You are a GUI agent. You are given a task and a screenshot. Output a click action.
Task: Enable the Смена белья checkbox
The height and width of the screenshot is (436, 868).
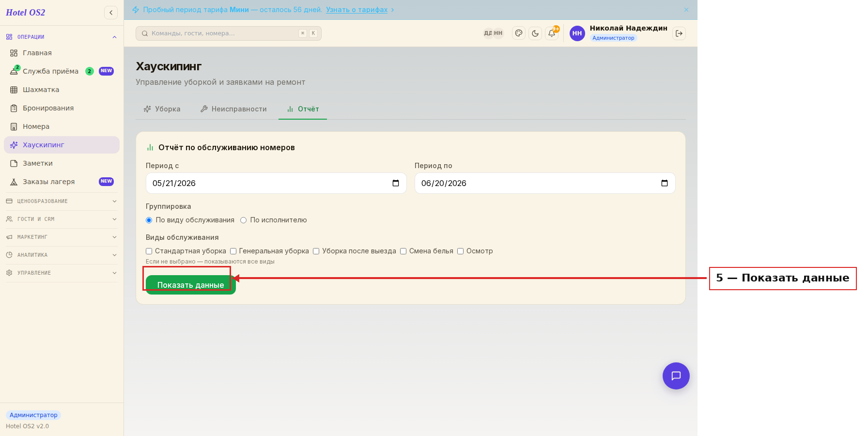coord(403,251)
